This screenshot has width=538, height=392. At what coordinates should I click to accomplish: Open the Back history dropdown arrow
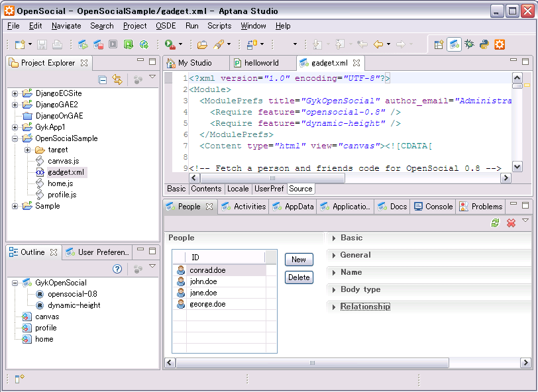pyautogui.click(x=388, y=44)
